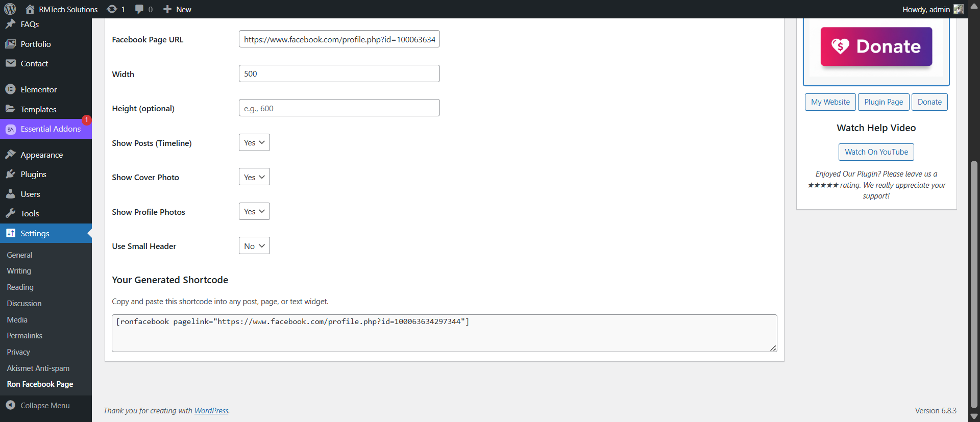Open the Use Small Header dropdown
Screen dimensions: 980x422
pos(254,246)
